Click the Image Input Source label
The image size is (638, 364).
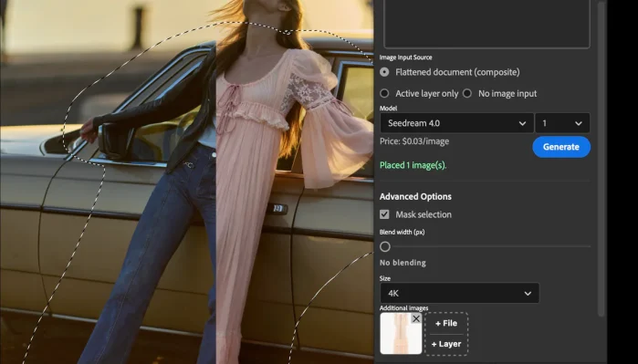[405, 57]
